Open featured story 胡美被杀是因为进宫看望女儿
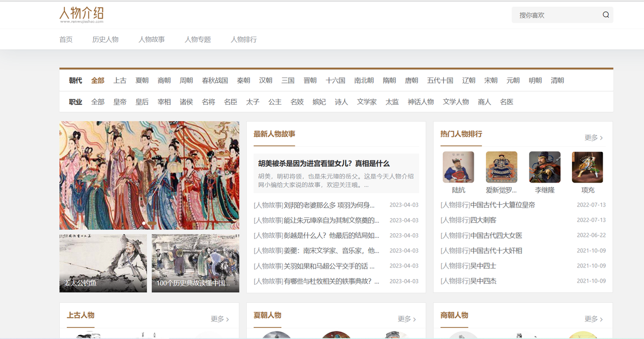 pos(324,163)
